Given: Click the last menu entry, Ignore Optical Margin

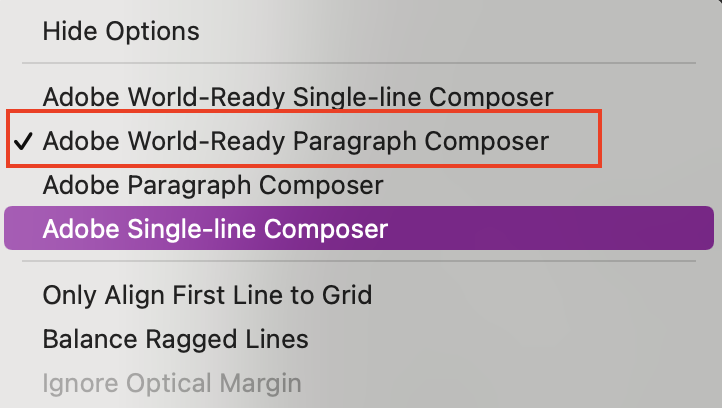Looking at the screenshot, I should click(171, 383).
